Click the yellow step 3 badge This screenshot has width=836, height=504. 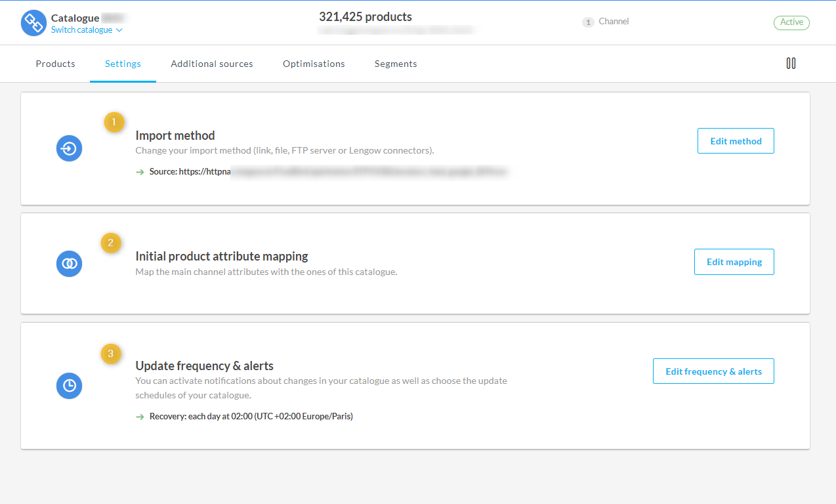pyautogui.click(x=110, y=354)
